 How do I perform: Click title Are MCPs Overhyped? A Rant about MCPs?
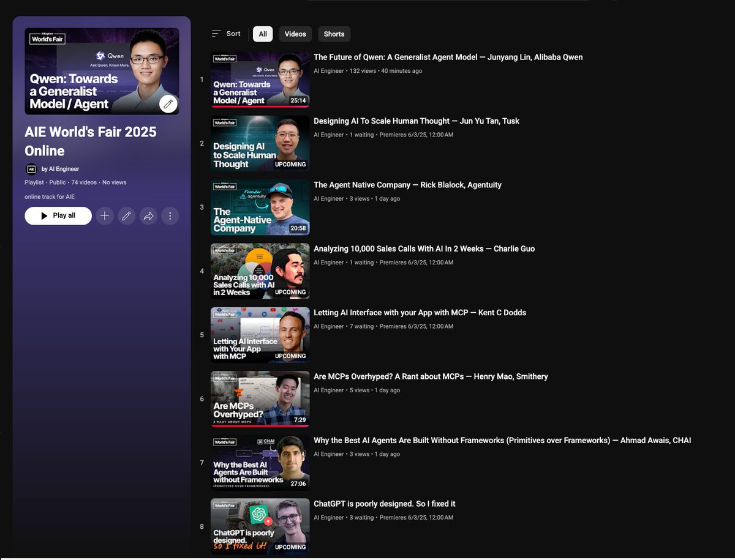[431, 376]
